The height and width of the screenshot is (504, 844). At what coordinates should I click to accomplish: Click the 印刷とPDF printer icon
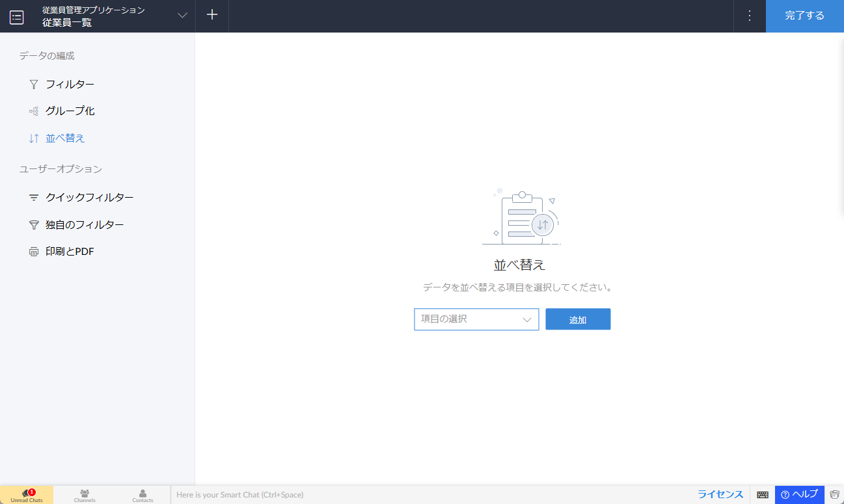click(x=34, y=252)
